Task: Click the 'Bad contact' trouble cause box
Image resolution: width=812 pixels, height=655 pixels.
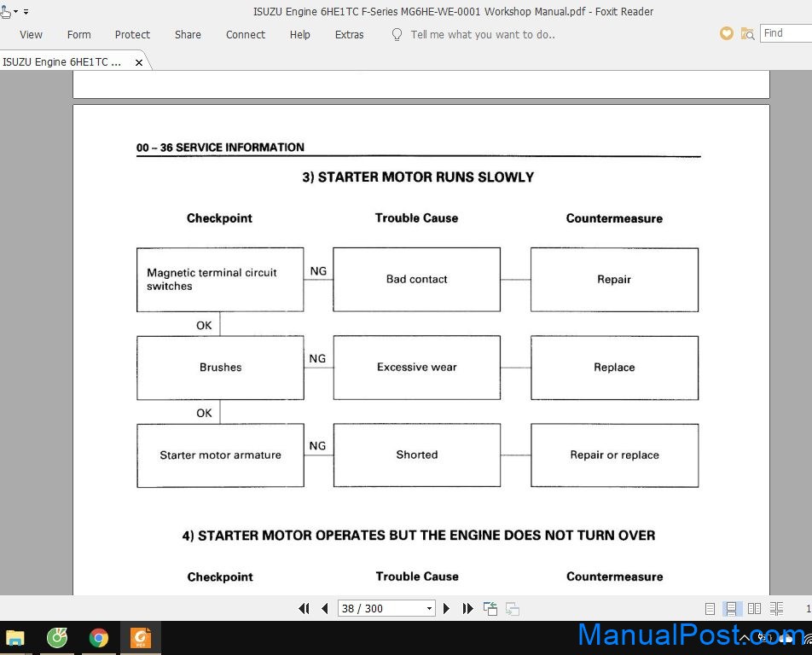Action: click(416, 280)
